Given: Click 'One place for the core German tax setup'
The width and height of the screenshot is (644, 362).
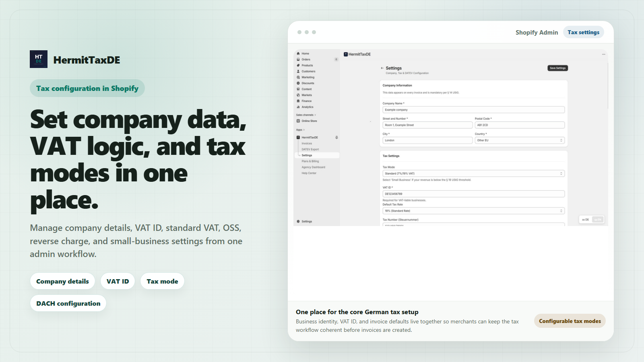Looking at the screenshot, I should 357,312.
